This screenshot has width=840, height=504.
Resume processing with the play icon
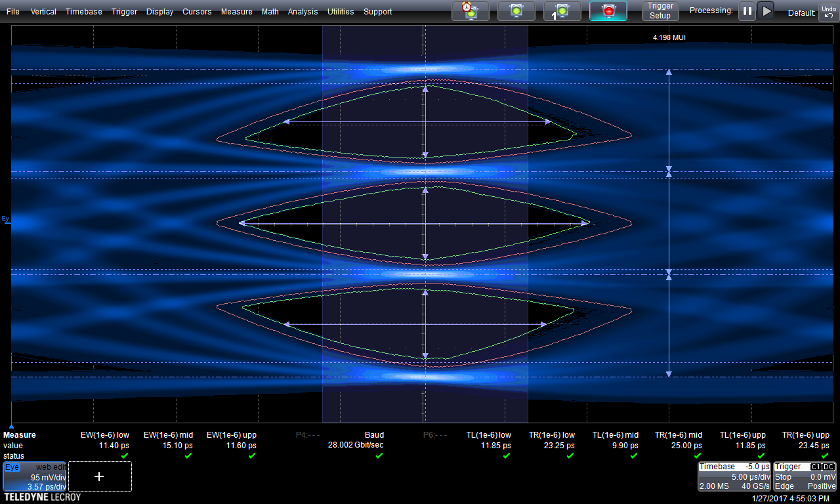[765, 11]
